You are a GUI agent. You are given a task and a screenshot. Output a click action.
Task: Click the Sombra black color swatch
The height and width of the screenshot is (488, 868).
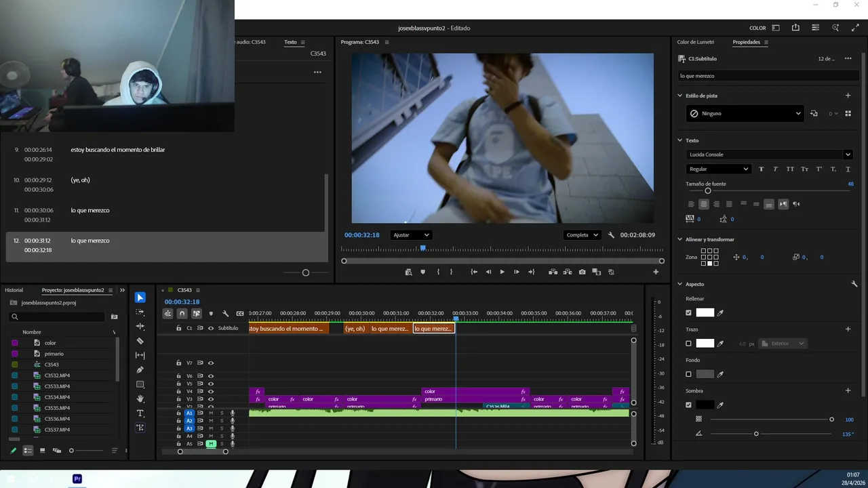pos(705,405)
